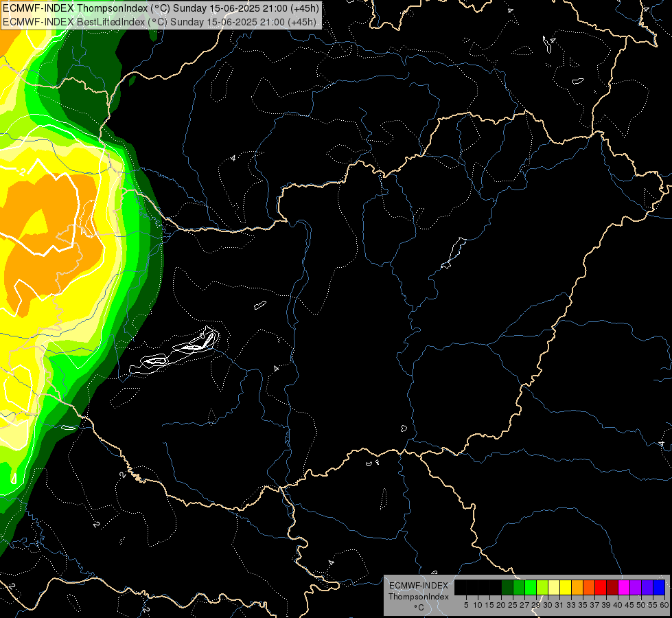The width and height of the screenshot is (672, 618).
Task: Select the orange 33-35 legend swatch
Action: (x=577, y=587)
